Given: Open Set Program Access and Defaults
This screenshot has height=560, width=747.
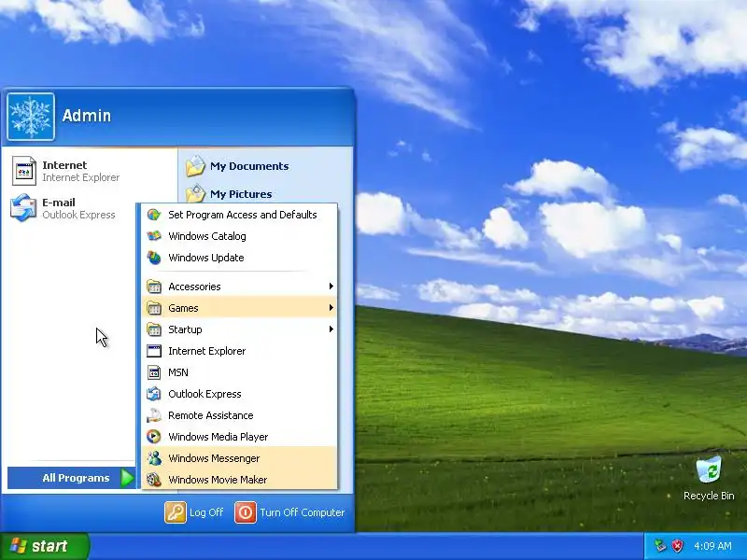Looking at the screenshot, I should 239,215.
